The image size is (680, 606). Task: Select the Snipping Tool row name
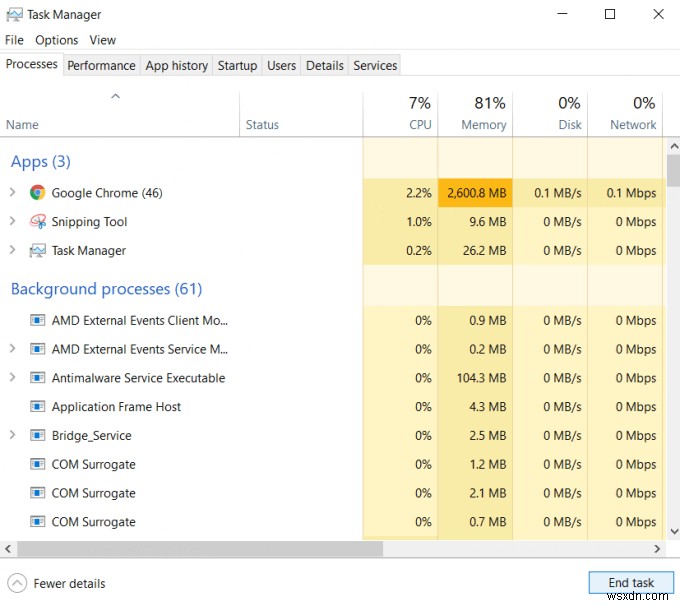(89, 222)
